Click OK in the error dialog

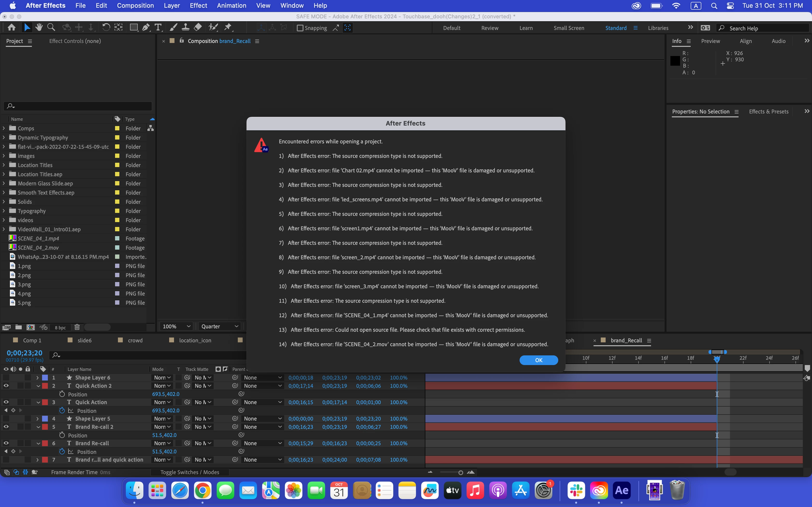coord(538,360)
